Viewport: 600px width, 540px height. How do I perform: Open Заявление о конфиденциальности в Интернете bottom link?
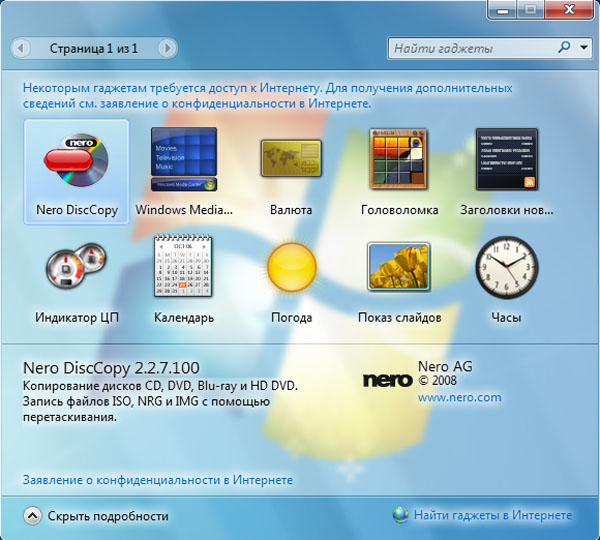(158, 480)
